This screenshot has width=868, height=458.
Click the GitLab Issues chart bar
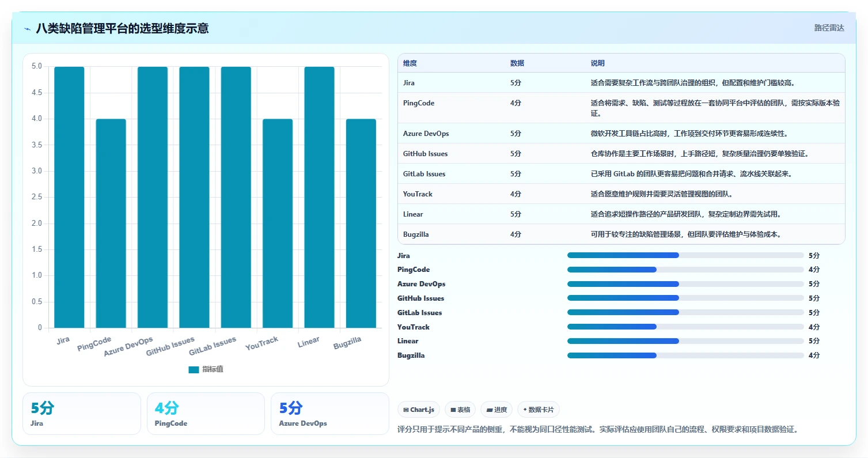(236, 197)
